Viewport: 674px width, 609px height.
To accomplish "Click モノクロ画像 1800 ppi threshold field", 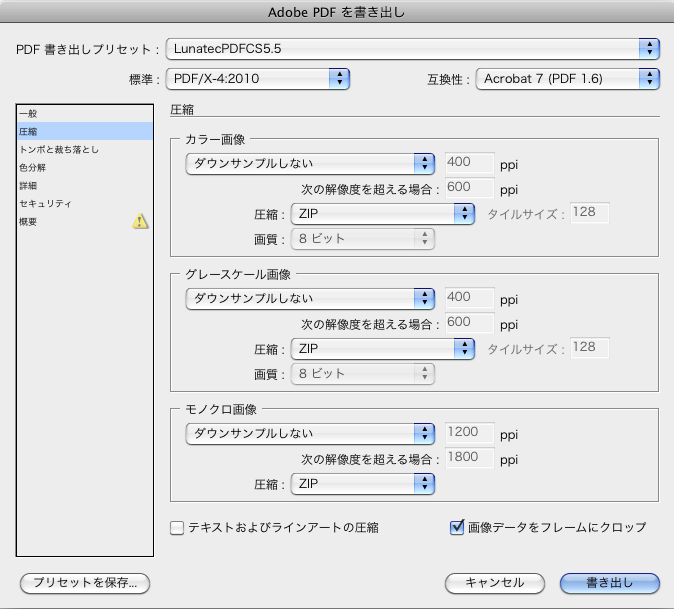I will click(x=469, y=457).
